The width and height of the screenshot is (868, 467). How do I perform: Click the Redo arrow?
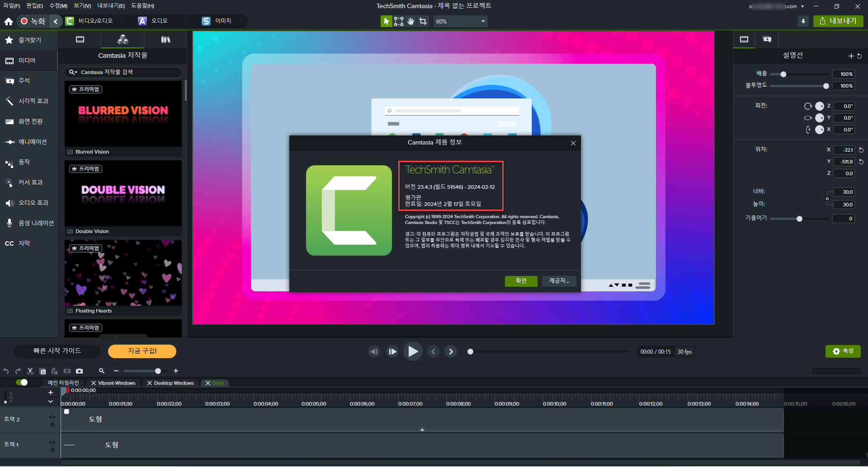(x=18, y=371)
